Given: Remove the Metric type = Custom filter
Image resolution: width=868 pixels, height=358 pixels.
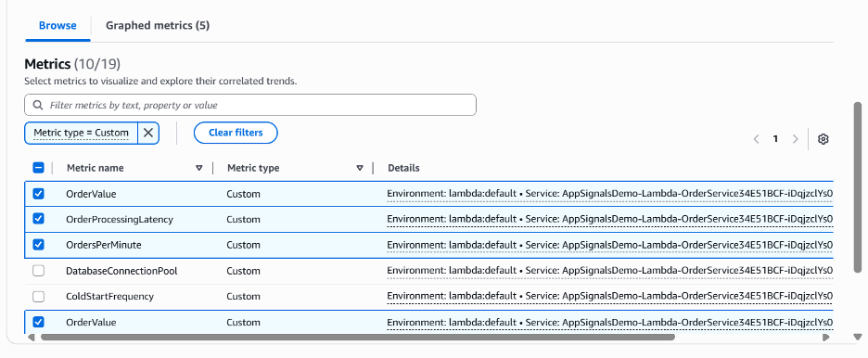Looking at the screenshot, I should click(148, 133).
